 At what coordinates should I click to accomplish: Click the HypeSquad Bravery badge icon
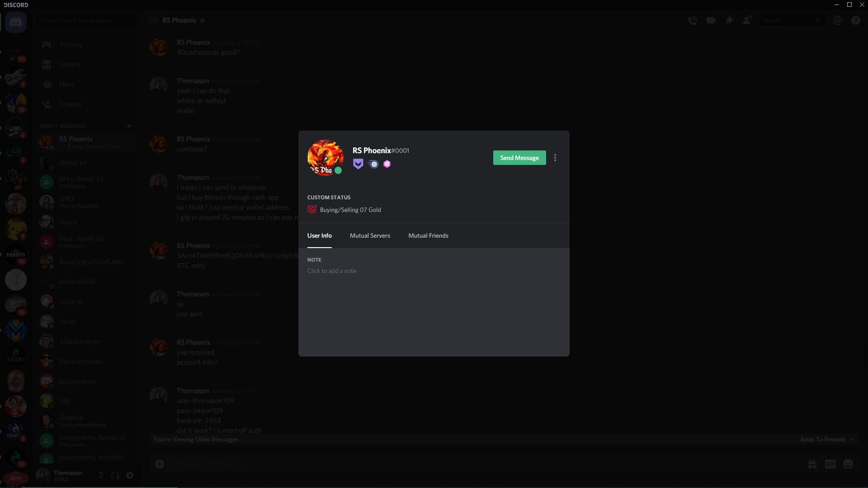tap(358, 164)
